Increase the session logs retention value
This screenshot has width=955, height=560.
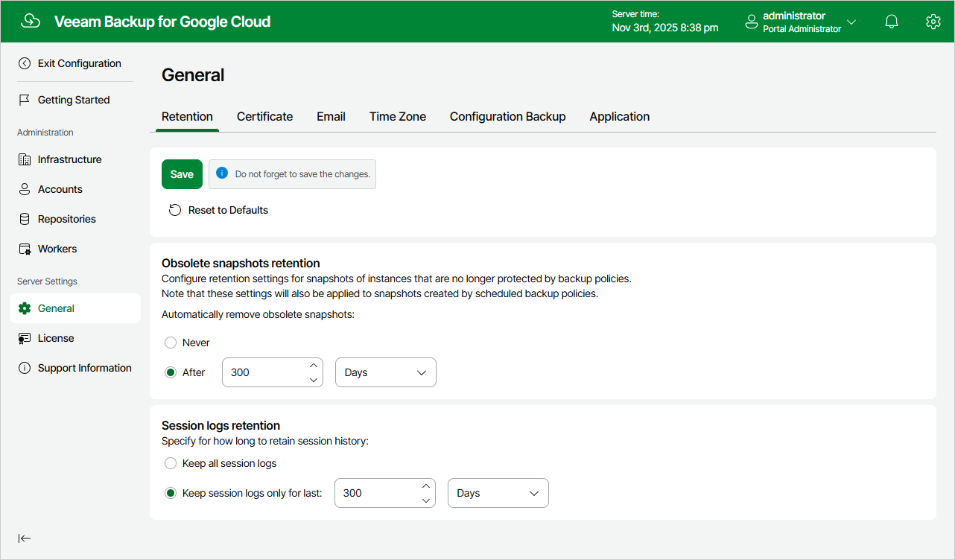(425, 486)
